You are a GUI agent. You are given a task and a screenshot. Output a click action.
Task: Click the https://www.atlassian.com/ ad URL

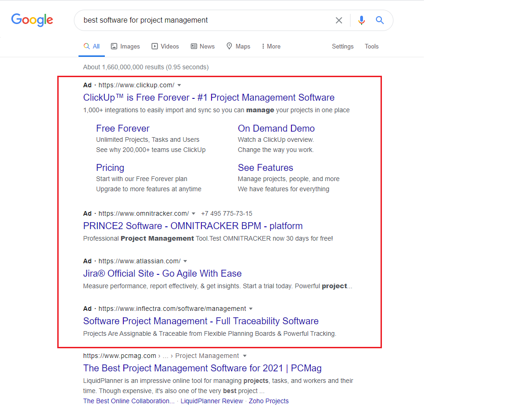point(139,261)
